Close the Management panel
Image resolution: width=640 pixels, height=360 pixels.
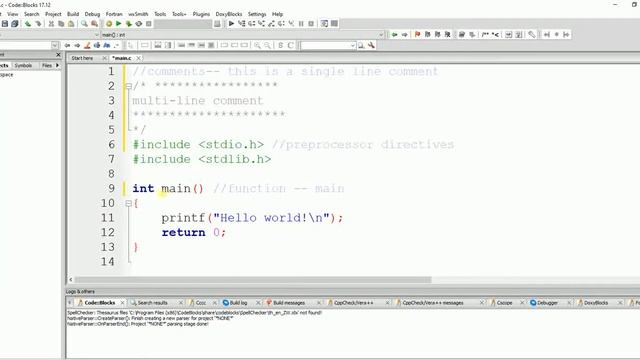click(x=58, y=55)
